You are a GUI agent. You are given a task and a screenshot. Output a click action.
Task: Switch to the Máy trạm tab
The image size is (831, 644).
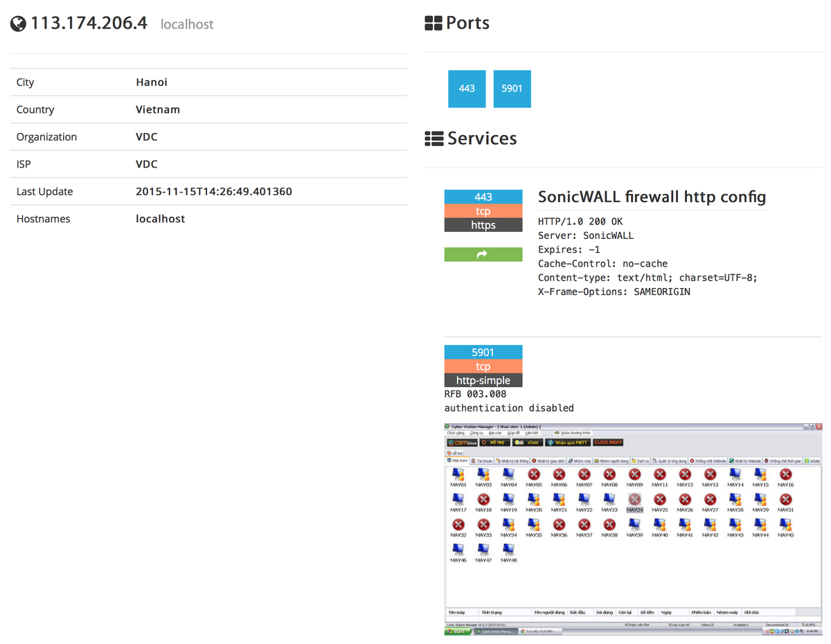pyautogui.click(x=458, y=460)
